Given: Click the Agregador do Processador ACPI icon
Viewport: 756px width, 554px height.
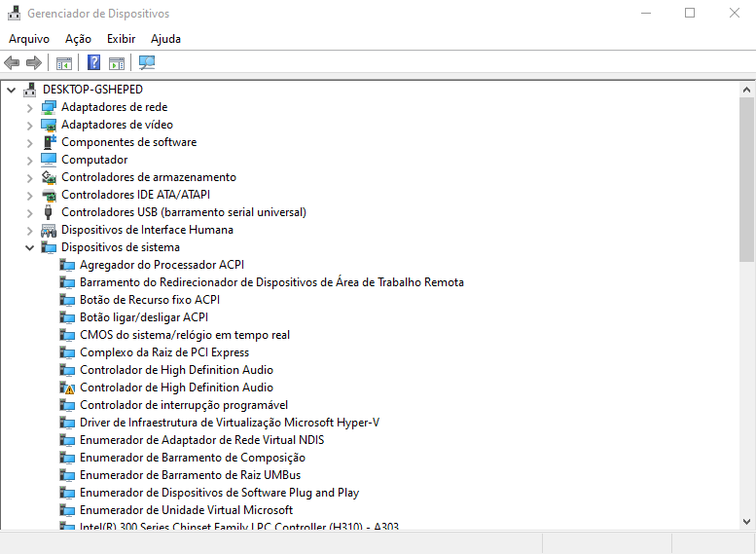Looking at the screenshot, I should [67, 265].
